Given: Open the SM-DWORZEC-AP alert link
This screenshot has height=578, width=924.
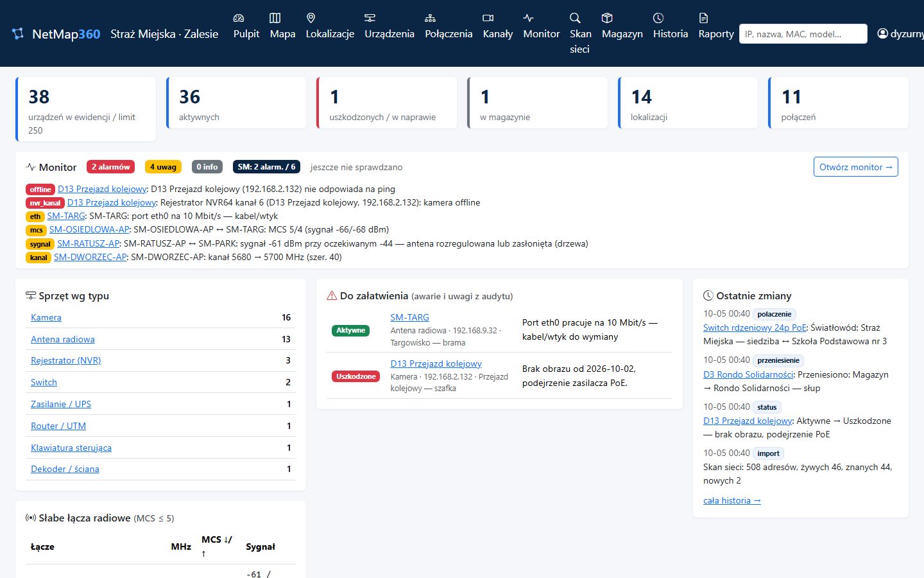Looking at the screenshot, I should pos(90,257).
